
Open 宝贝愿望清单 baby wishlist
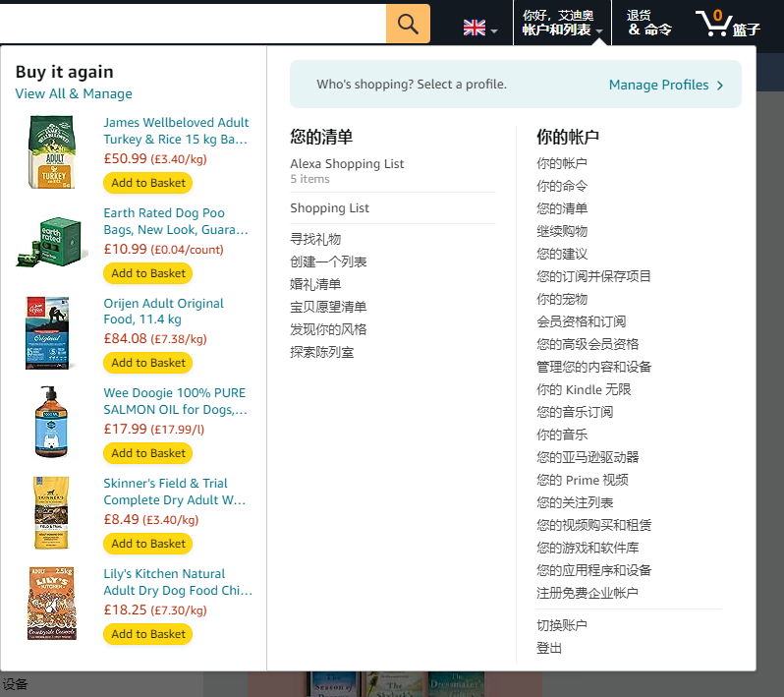click(328, 307)
